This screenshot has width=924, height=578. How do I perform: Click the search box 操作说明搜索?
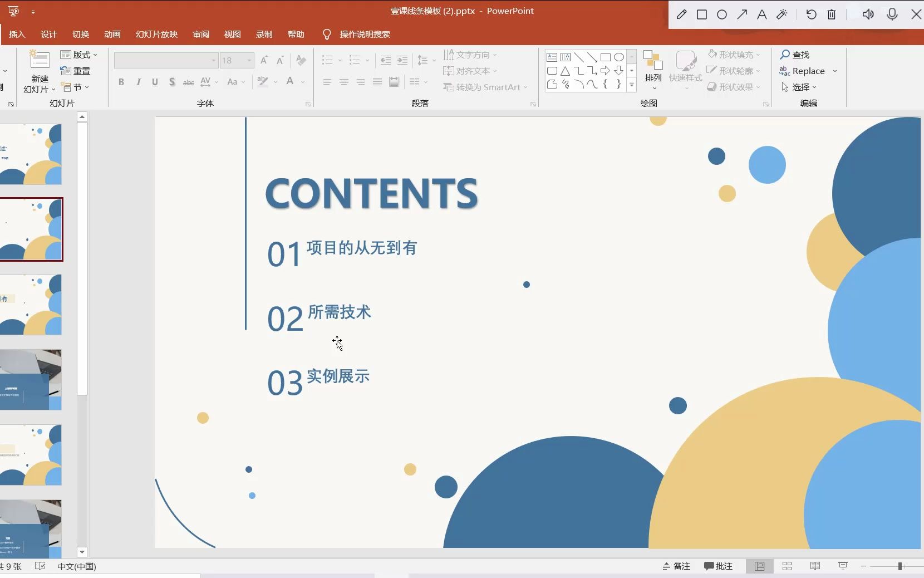coord(365,34)
